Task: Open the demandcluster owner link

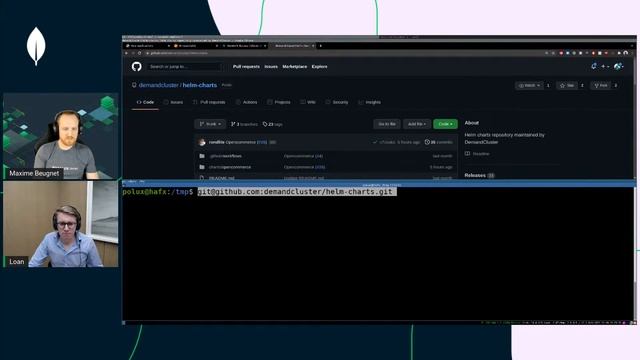Action: pyautogui.click(x=159, y=85)
